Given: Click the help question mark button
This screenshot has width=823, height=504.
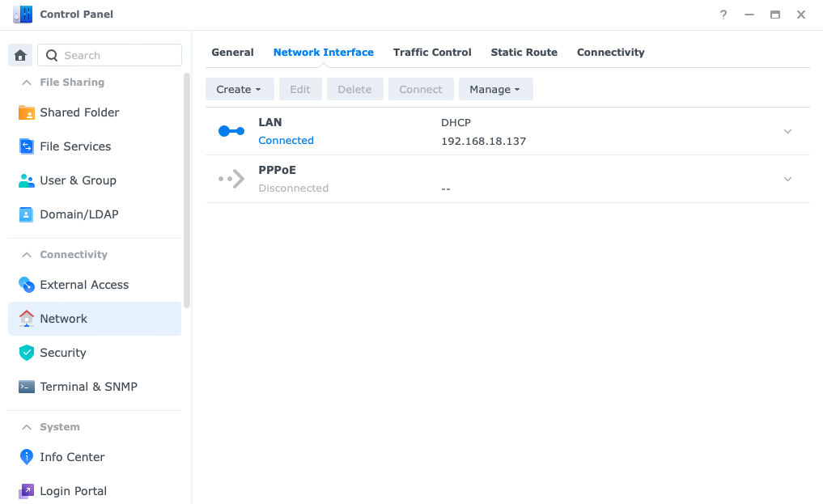Looking at the screenshot, I should [x=723, y=14].
